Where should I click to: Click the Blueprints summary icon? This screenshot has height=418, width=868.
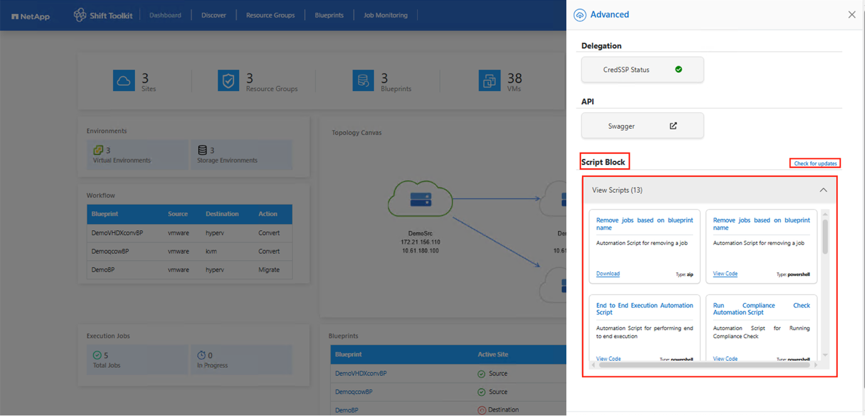tap(363, 80)
